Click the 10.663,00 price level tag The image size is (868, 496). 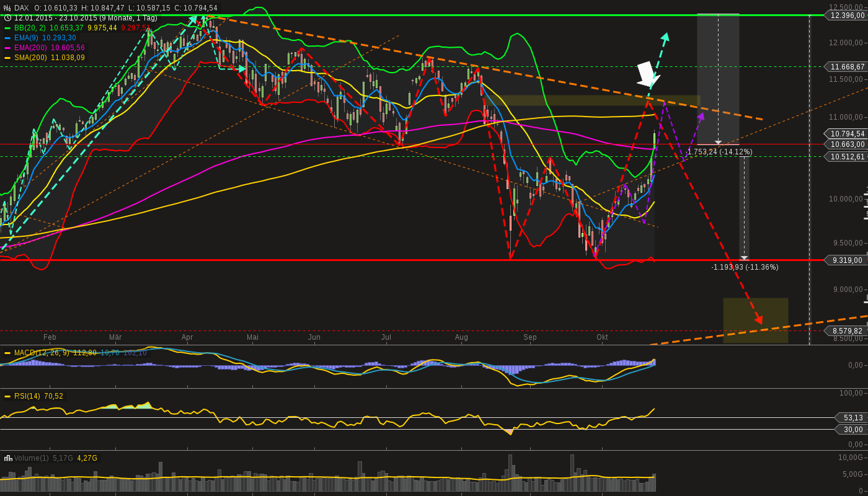(x=846, y=144)
